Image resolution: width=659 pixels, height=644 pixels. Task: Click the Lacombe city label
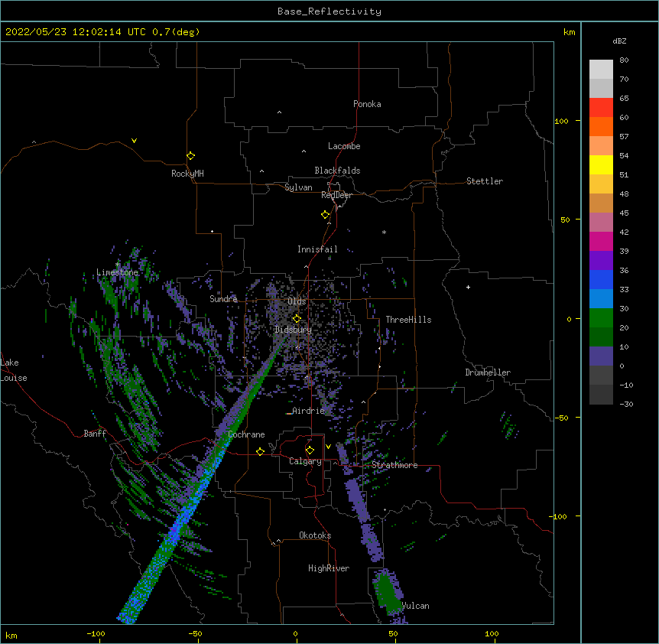pyautogui.click(x=344, y=146)
